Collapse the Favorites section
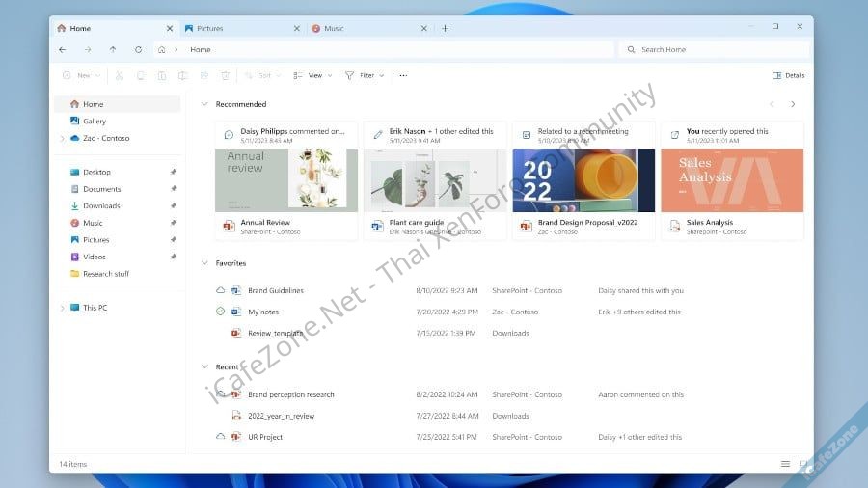The height and width of the screenshot is (488, 868). (204, 263)
